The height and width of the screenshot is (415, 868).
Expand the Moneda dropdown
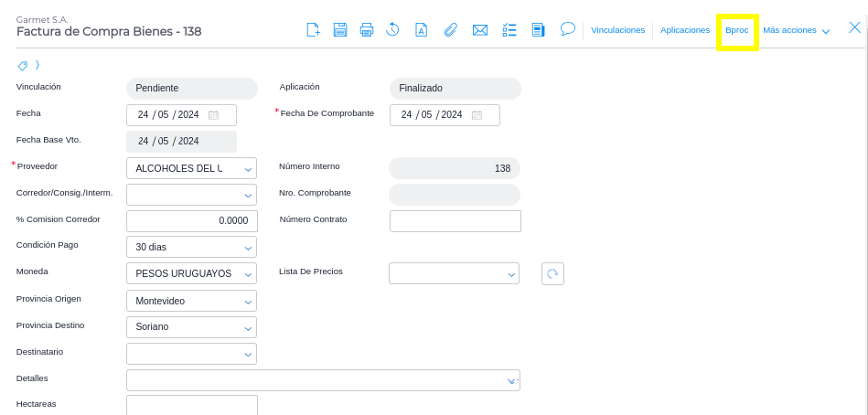click(x=249, y=274)
